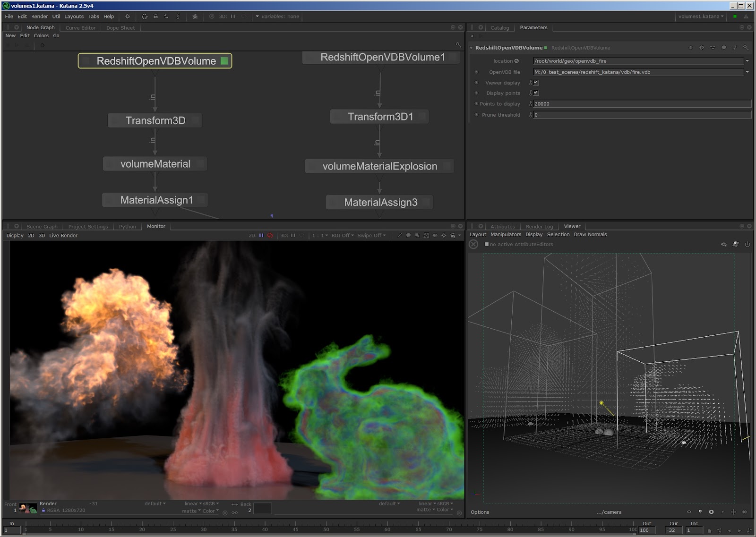Open Front buffer matte dropdown
Screen dimensions: 756x537
[191, 511]
